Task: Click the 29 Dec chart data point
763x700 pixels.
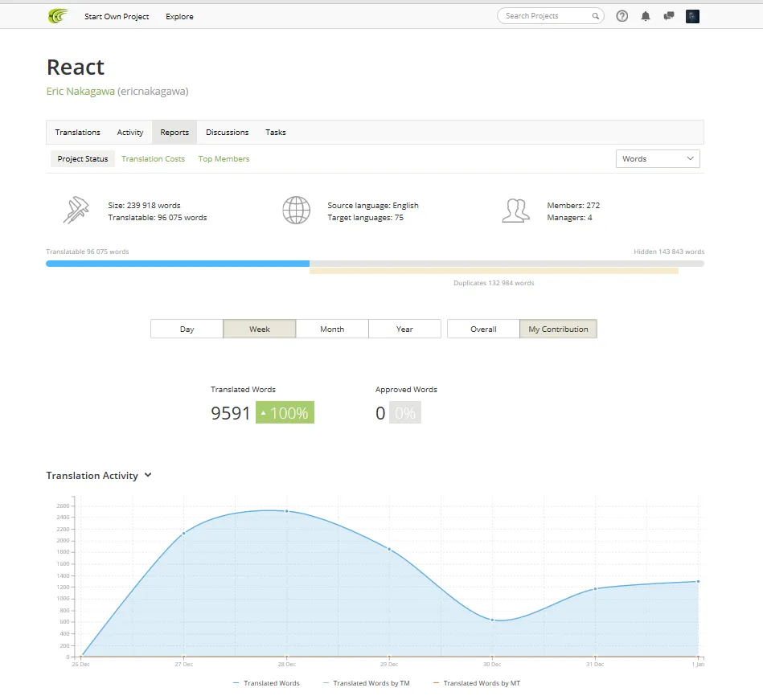Action: click(389, 549)
